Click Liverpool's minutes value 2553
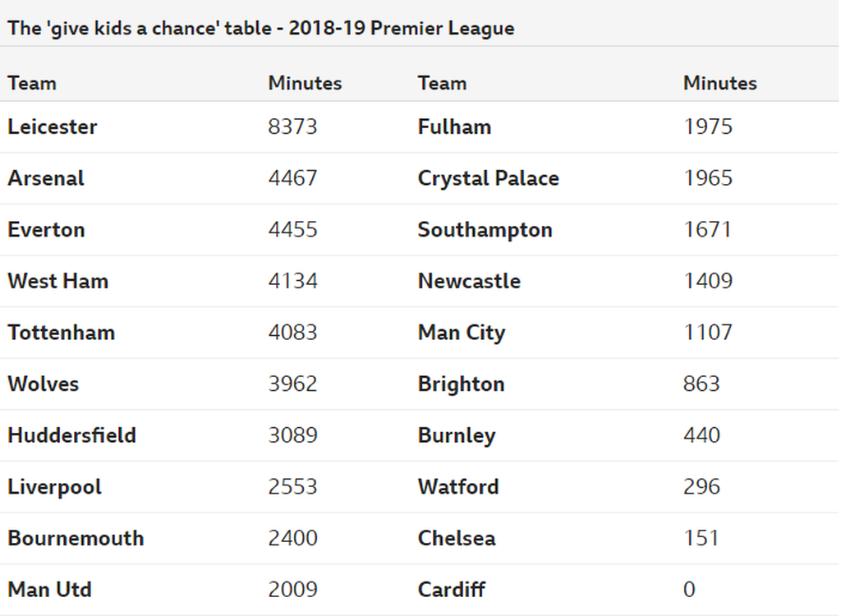Screen dimensions: 841x616 pos(293,487)
